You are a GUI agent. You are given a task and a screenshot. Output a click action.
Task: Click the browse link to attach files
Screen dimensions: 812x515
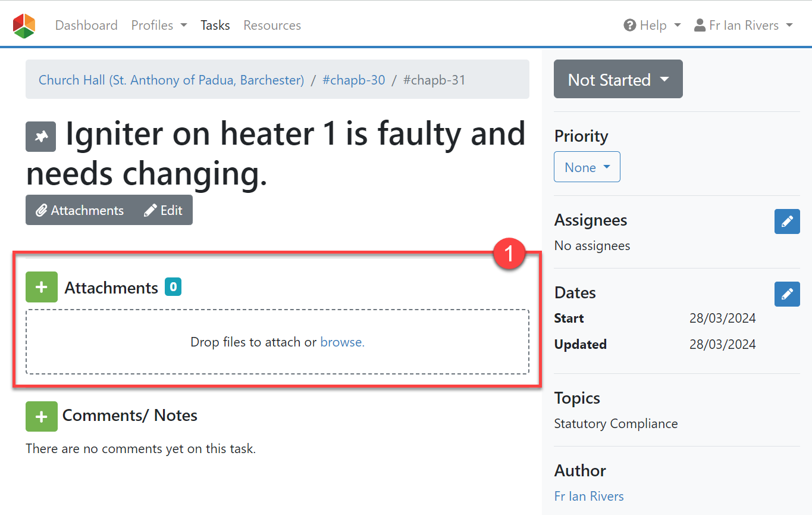point(342,342)
